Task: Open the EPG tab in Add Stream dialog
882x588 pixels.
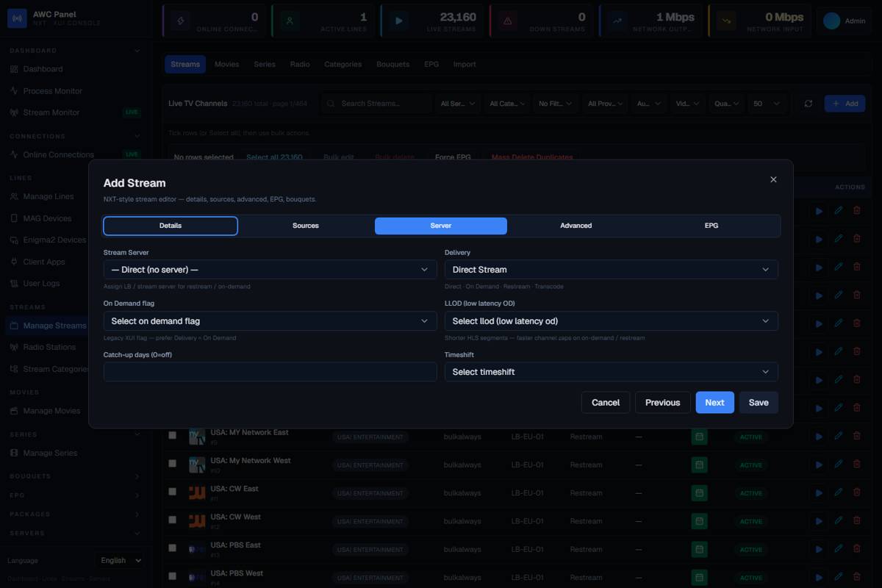Action: point(711,226)
